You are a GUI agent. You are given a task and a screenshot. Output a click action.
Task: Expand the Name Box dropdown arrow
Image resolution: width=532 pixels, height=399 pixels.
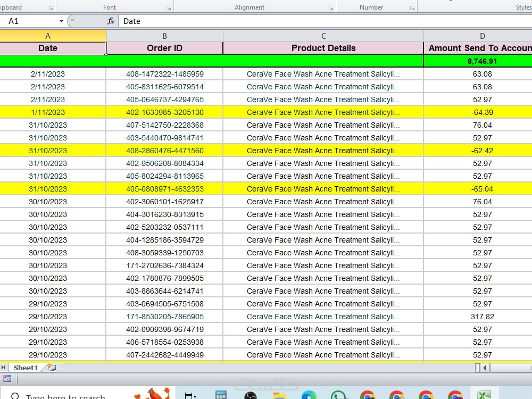[x=61, y=21]
